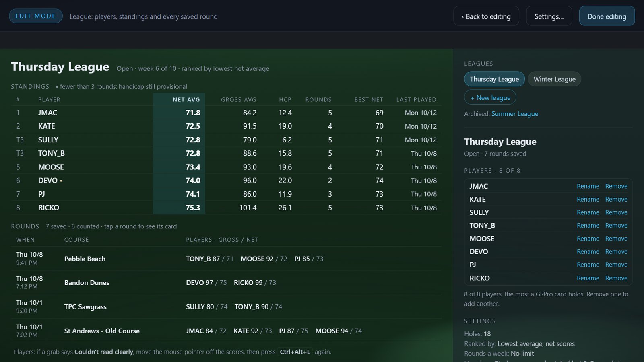Click the Ctrl+Alt+L shortcut key hint
Image resolution: width=644 pixels, height=362 pixels.
(x=295, y=352)
